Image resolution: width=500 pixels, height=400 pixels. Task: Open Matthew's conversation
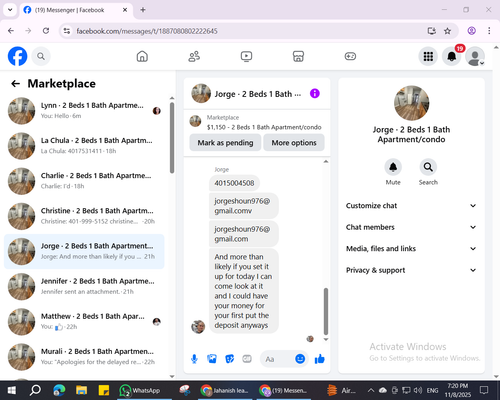coord(84,322)
